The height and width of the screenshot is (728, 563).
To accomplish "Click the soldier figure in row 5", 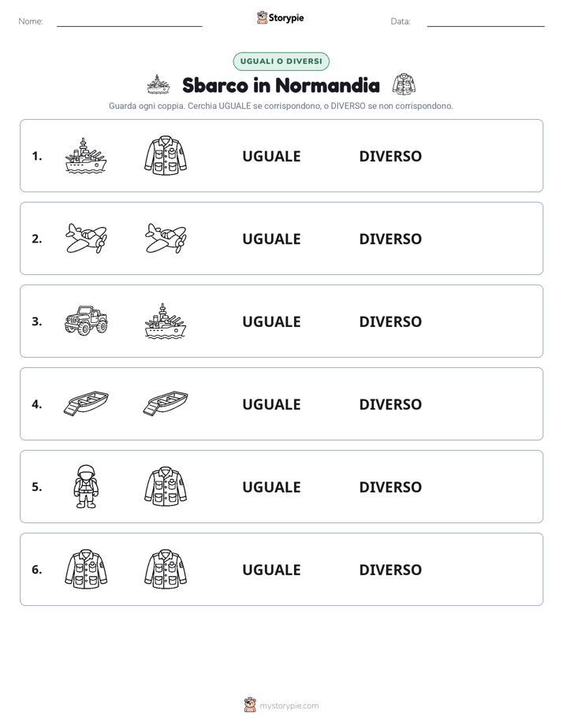I will coord(86,486).
